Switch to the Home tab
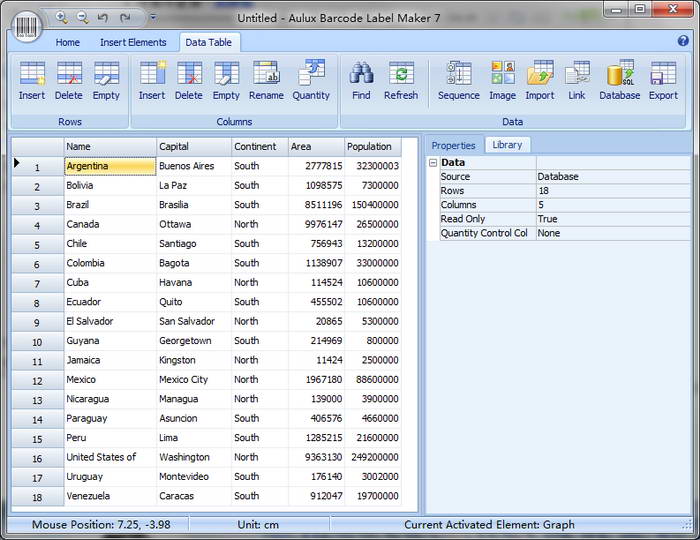700x540 pixels. pos(68,42)
